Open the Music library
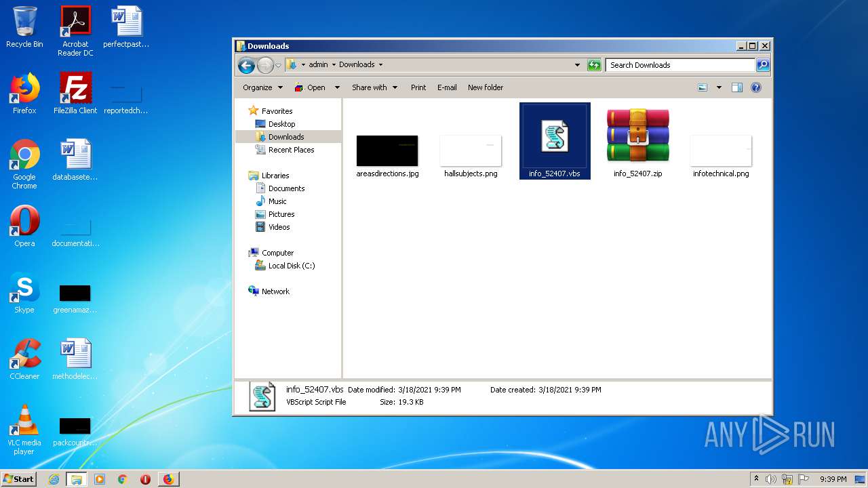This screenshot has height=488, width=868. click(x=277, y=201)
